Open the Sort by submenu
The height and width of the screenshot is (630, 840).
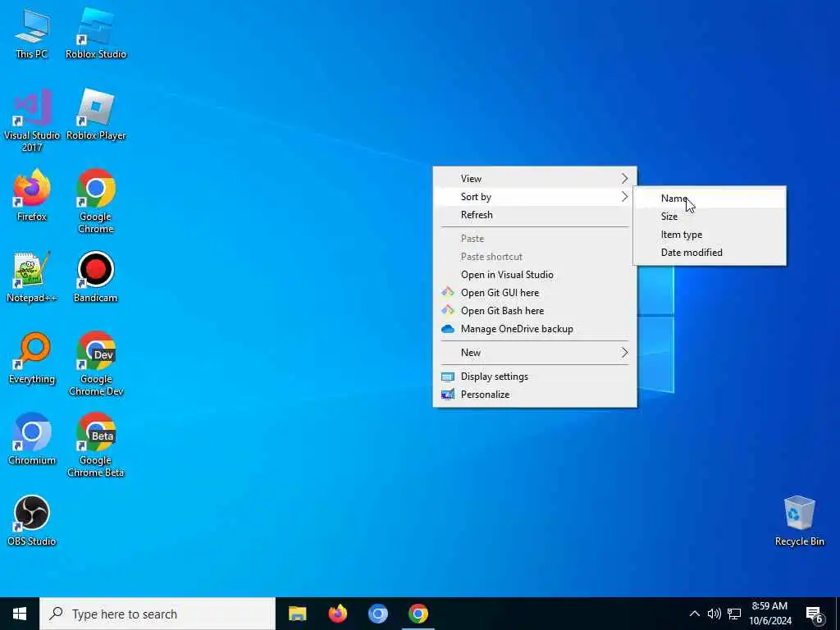[x=535, y=197]
